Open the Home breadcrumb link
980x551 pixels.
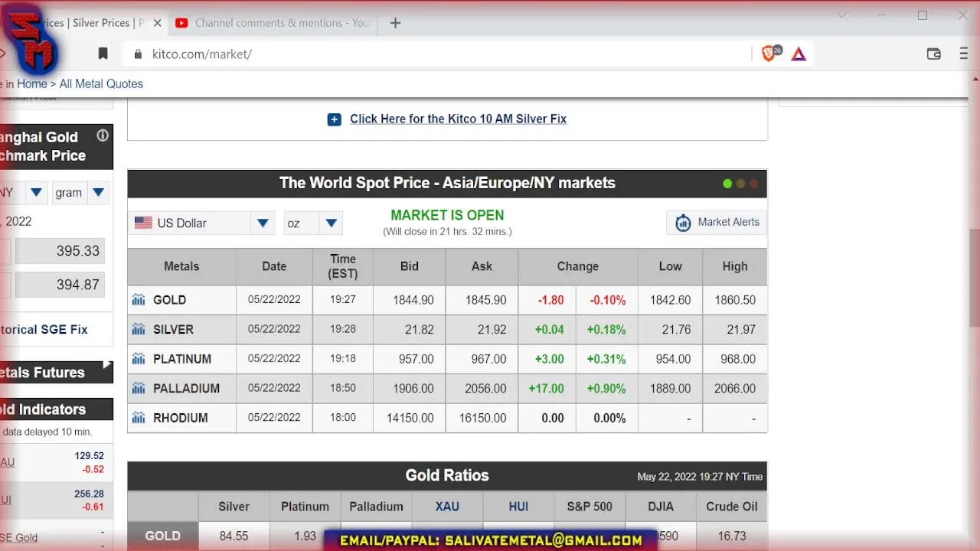[32, 83]
